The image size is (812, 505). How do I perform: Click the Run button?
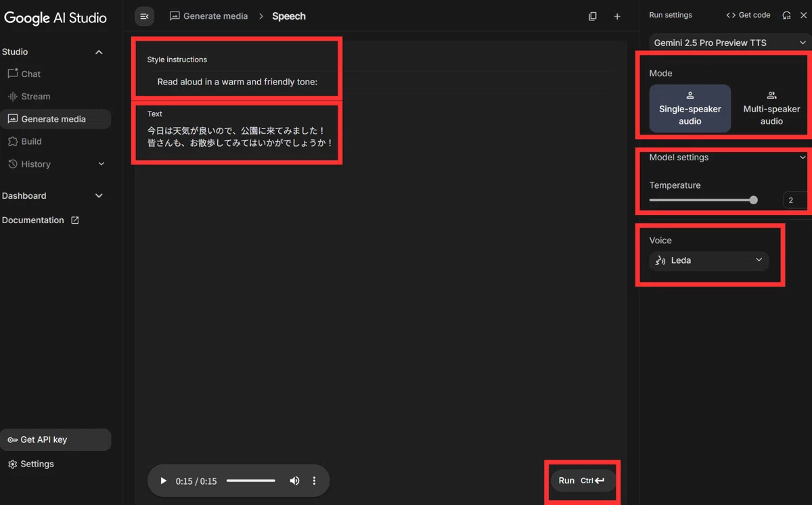tap(582, 481)
